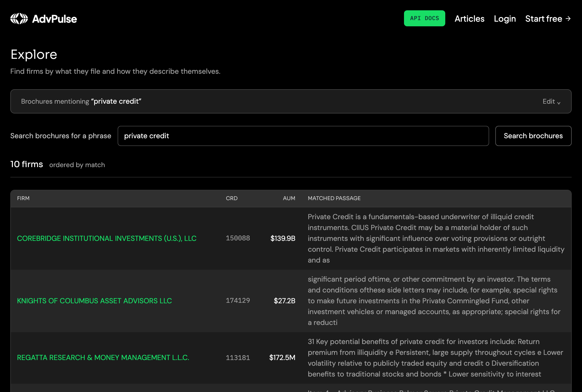The width and height of the screenshot is (582, 392).
Task: Select the AUM column header
Action: click(x=289, y=198)
